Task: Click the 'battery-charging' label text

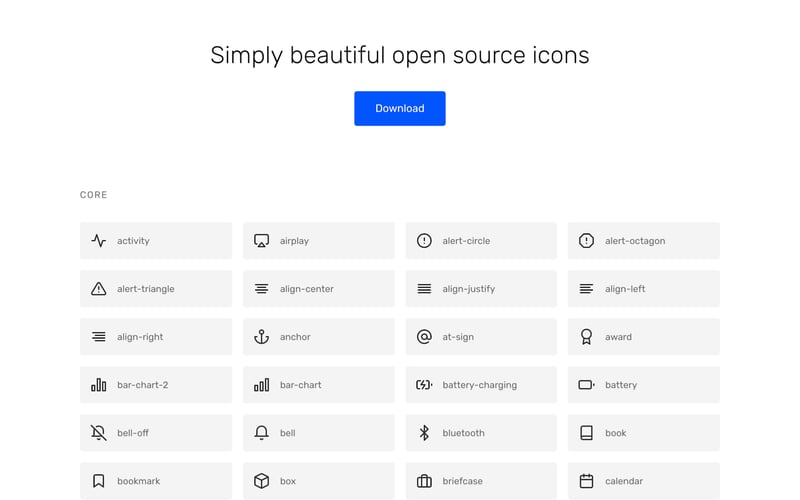Action: point(479,385)
